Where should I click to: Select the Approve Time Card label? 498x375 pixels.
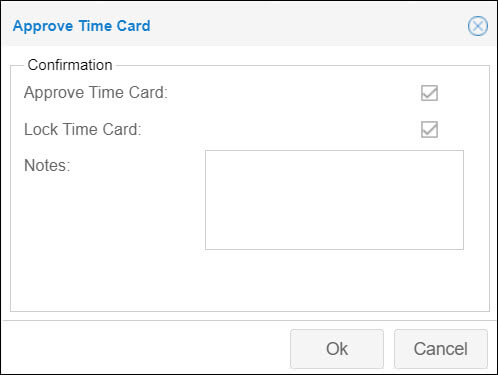point(96,93)
